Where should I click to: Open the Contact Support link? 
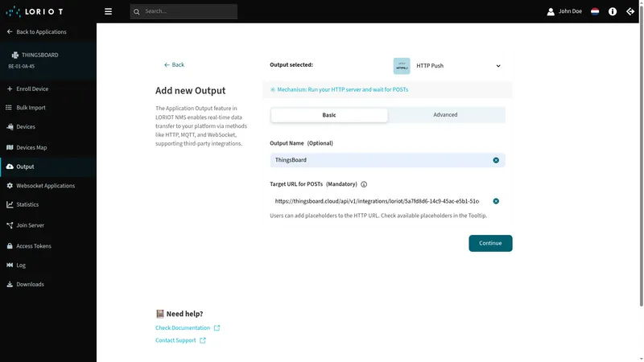180,340
